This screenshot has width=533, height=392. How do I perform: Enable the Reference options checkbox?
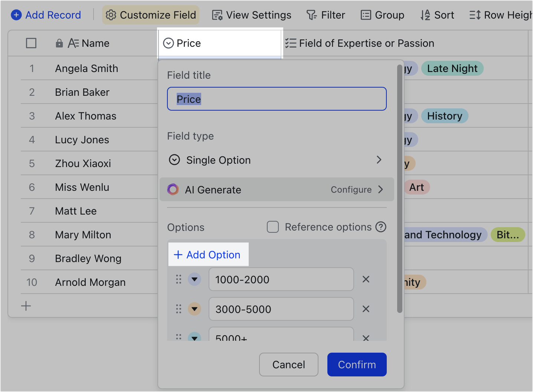(x=273, y=227)
